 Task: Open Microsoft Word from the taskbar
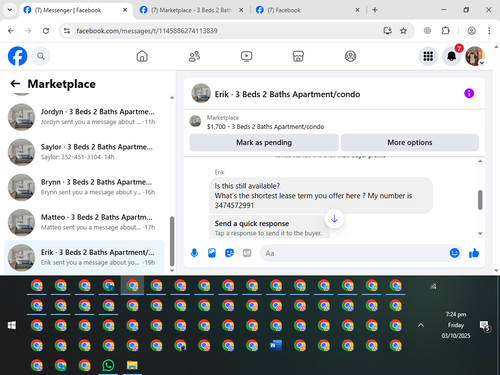[x=276, y=345]
